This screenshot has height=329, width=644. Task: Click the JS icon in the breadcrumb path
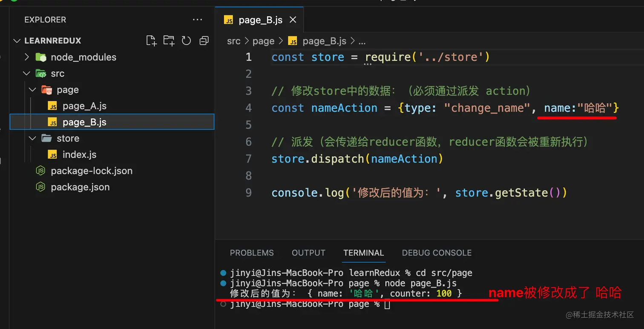coord(293,41)
